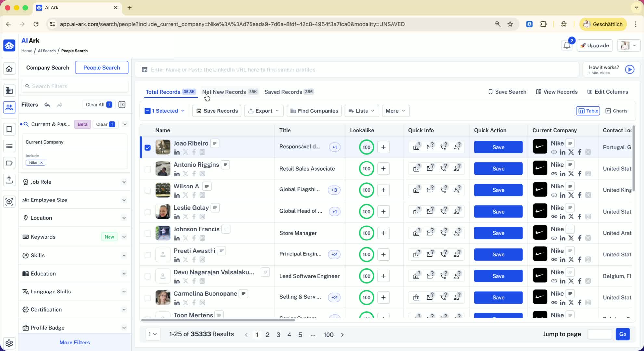The width and height of the screenshot is (644, 351).
Task: Open the Export dropdown
Action: tap(264, 111)
